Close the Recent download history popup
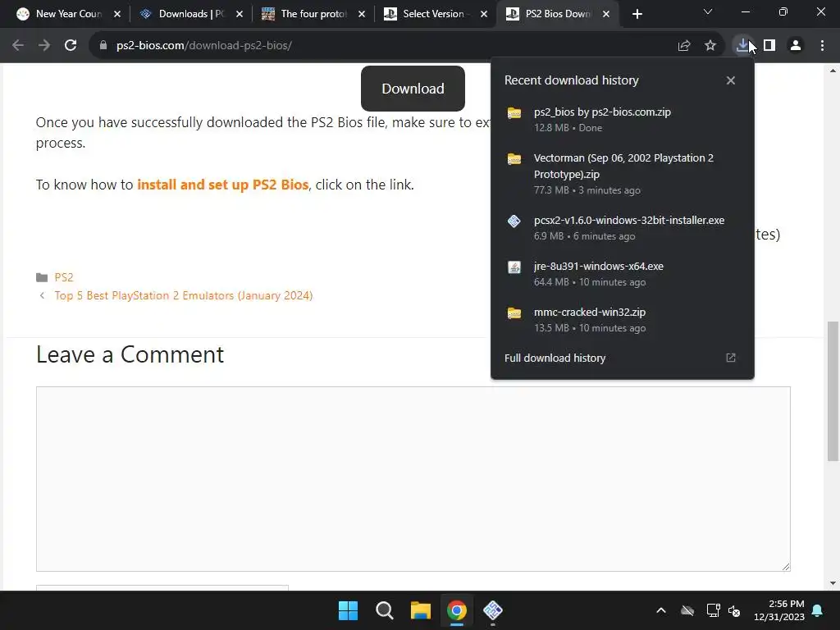Image resolution: width=840 pixels, height=630 pixels. click(x=731, y=80)
